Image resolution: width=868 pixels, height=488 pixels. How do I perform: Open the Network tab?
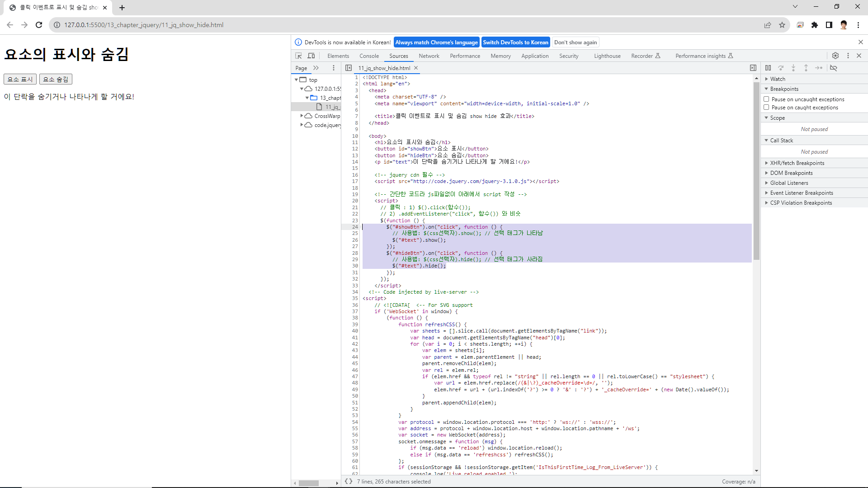tap(429, 56)
